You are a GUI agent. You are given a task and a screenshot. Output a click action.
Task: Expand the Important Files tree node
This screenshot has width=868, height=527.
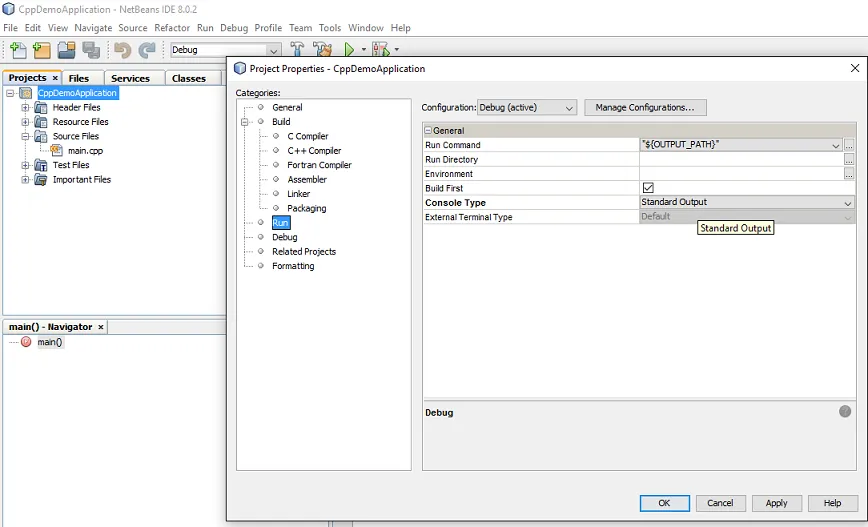tap(25, 179)
